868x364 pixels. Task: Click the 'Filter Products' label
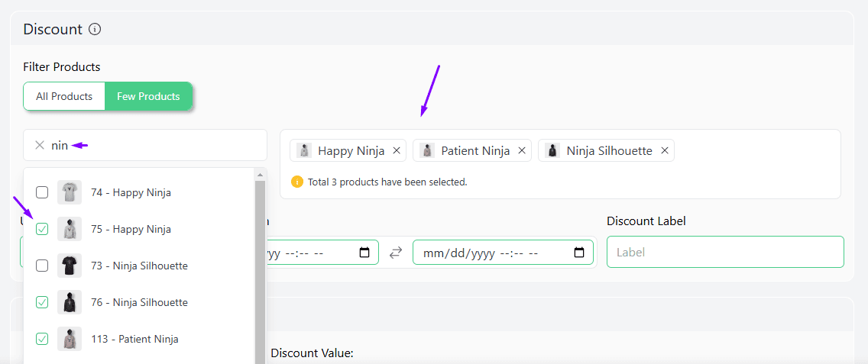[x=62, y=67]
